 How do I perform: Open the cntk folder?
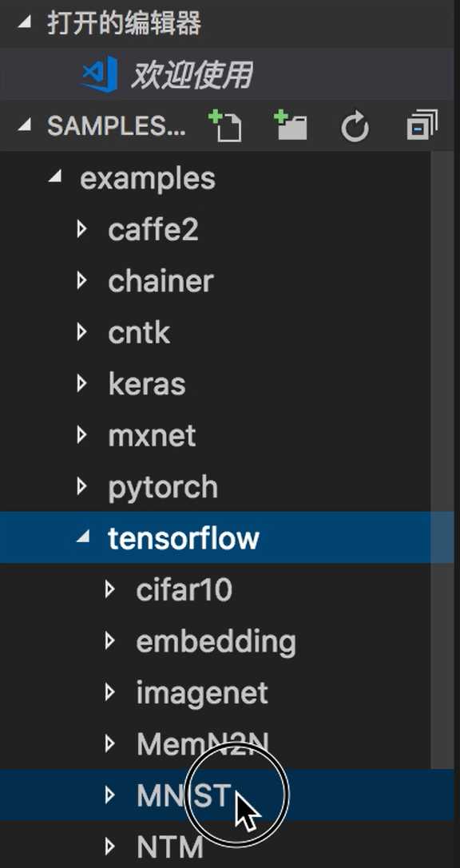point(139,332)
